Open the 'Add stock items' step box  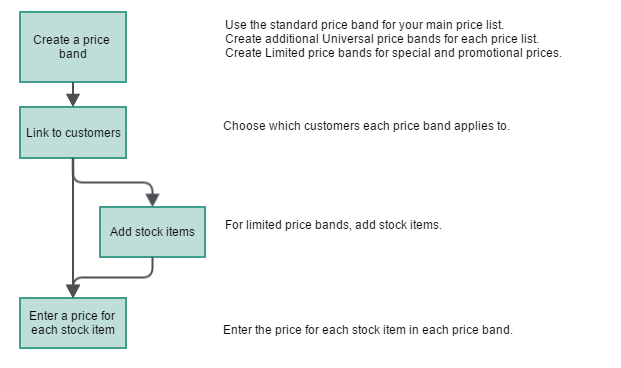[x=152, y=232]
